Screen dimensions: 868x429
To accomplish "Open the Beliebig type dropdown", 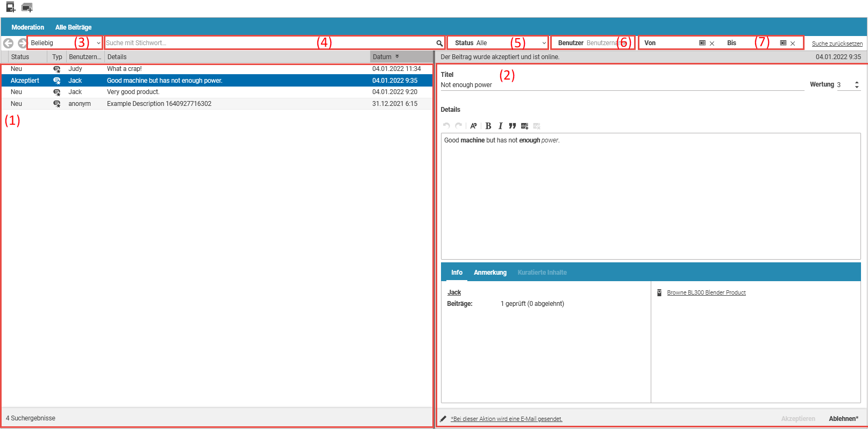I will (x=65, y=43).
